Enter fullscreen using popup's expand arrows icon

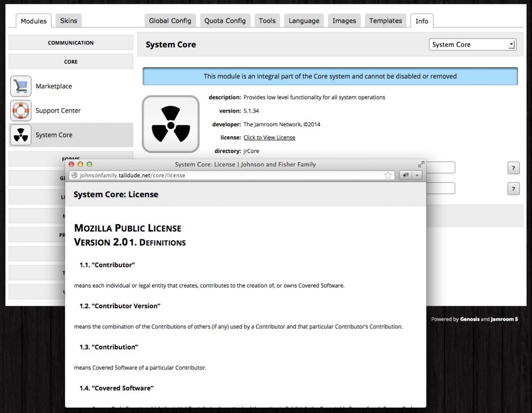pyautogui.click(x=421, y=164)
